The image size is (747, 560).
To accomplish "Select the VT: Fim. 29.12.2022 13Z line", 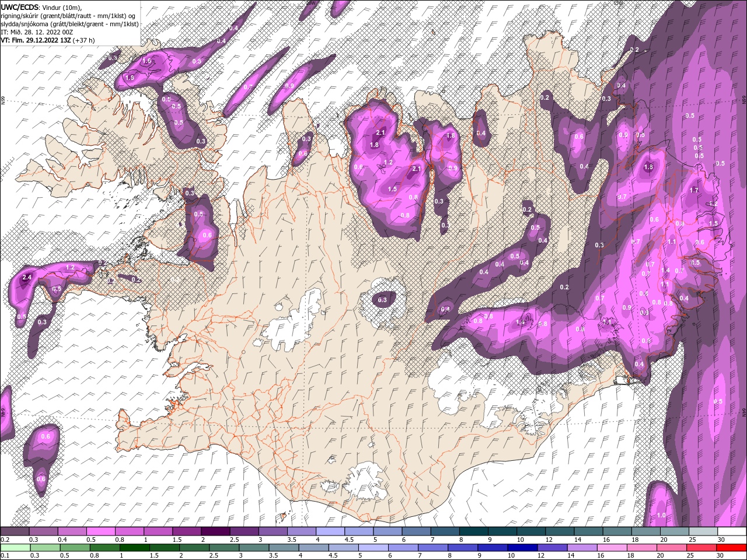I will click(x=48, y=40).
